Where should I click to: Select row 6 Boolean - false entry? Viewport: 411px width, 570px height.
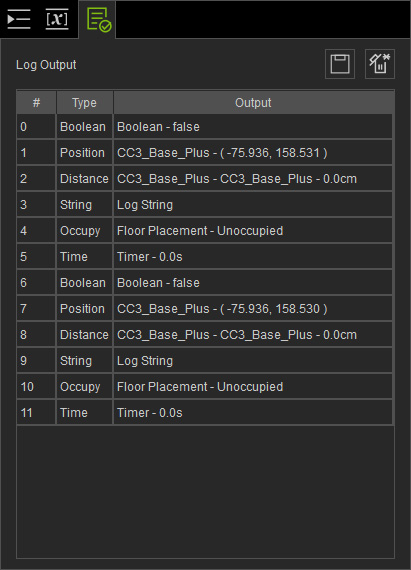point(205,283)
